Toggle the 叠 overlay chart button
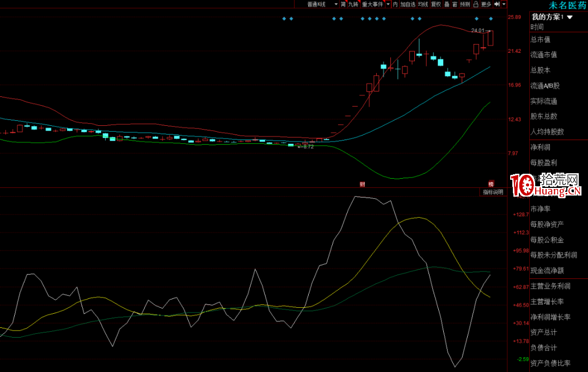This screenshot has width=588, height=372. coord(446,4)
